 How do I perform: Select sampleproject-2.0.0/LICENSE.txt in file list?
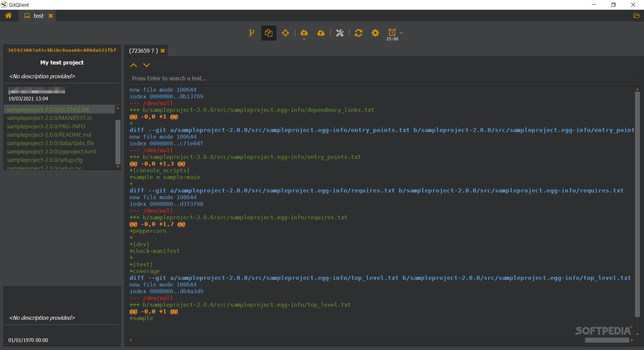tap(59, 110)
